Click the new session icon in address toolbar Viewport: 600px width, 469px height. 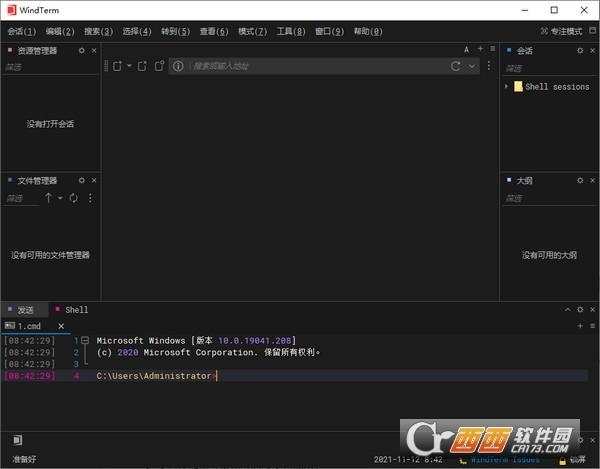point(117,66)
